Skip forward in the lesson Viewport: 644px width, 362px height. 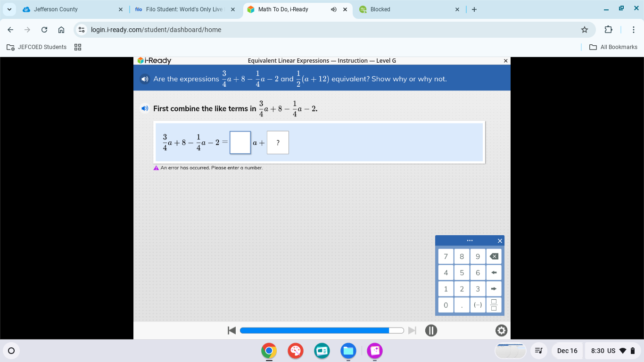pyautogui.click(x=412, y=330)
